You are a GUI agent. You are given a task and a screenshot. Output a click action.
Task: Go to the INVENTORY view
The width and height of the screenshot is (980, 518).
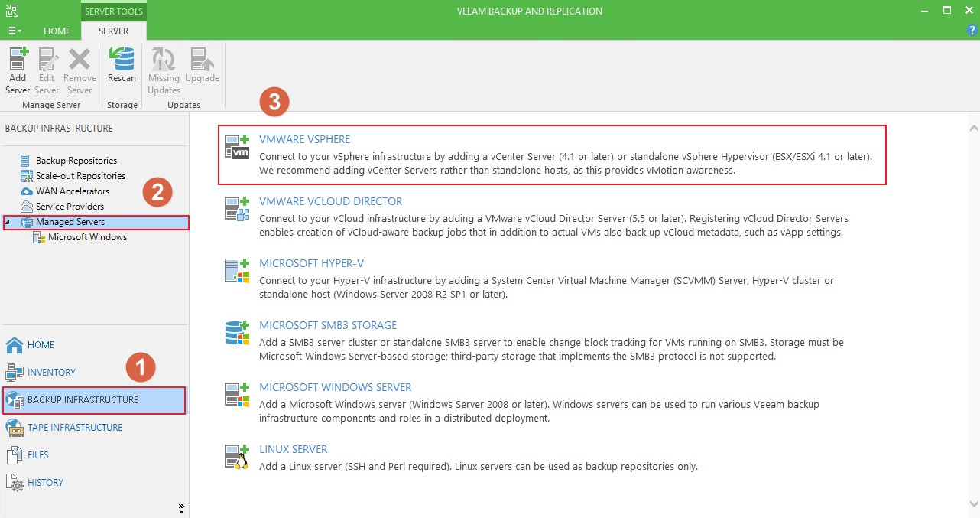(x=51, y=373)
